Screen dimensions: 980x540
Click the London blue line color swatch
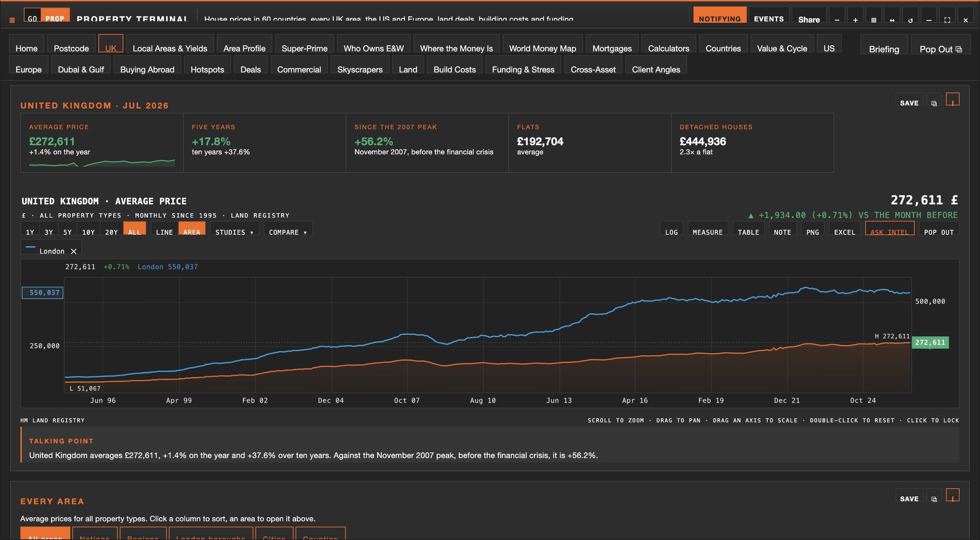tap(31, 247)
